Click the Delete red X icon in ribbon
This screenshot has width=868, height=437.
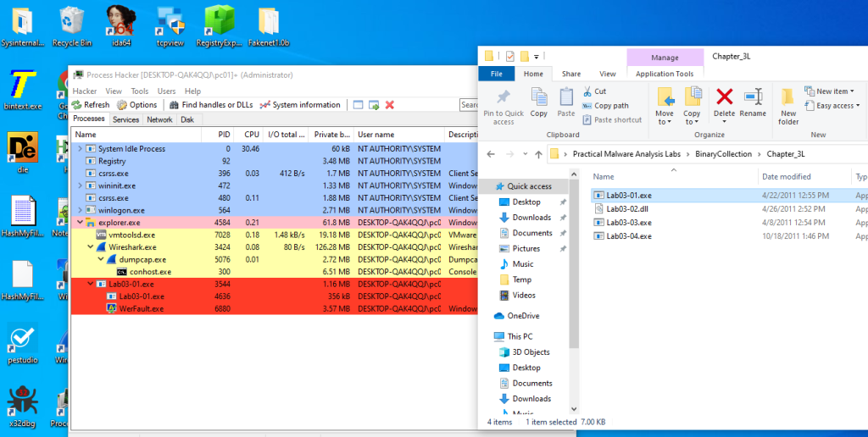pos(724,97)
